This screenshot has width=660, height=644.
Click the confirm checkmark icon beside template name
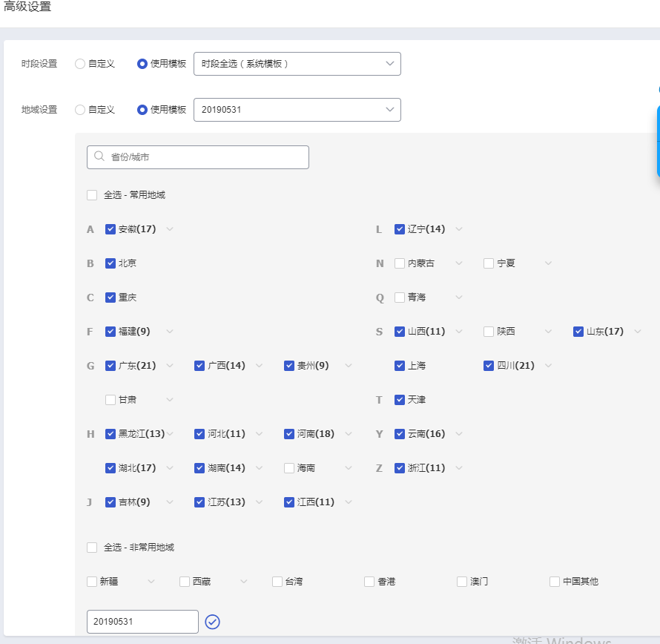[x=212, y=622]
